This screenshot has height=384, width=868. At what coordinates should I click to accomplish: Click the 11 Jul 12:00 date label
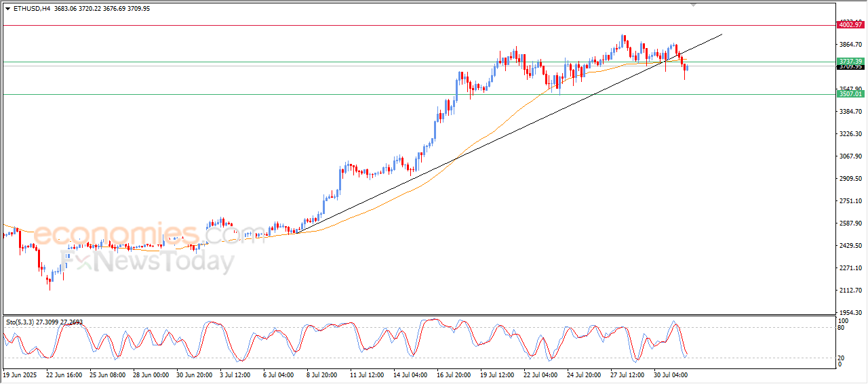368,374
